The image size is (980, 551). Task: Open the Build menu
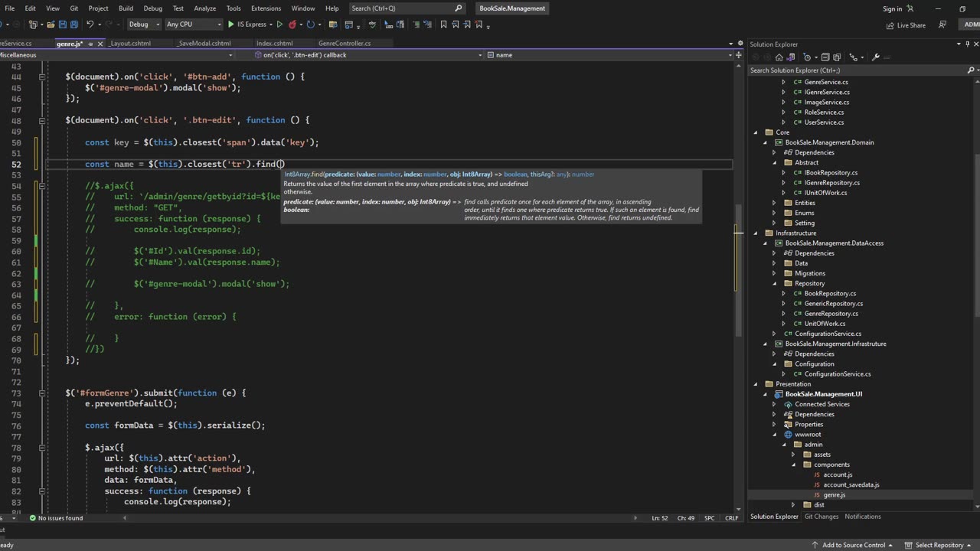point(126,8)
